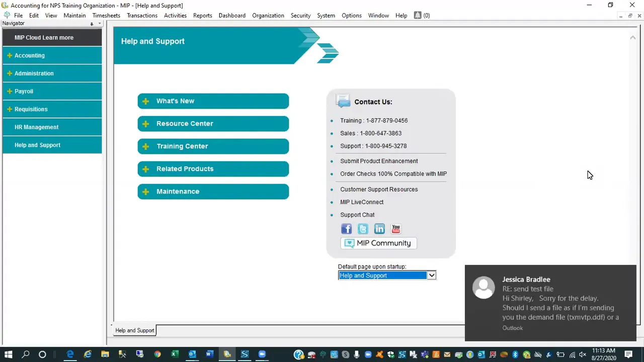This screenshot has width=644, height=362.
Task: Click the taskbar clock showing 11:13 AM
Action: point(603,354)
